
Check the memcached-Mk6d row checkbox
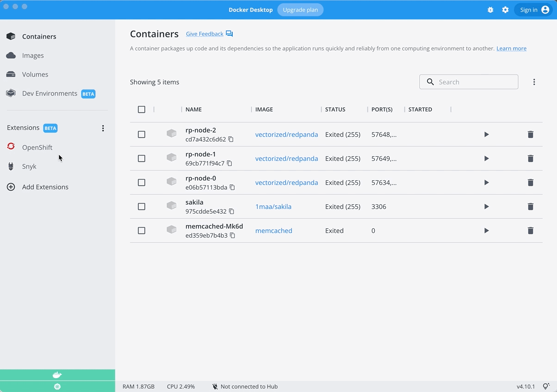pos(142,231)
